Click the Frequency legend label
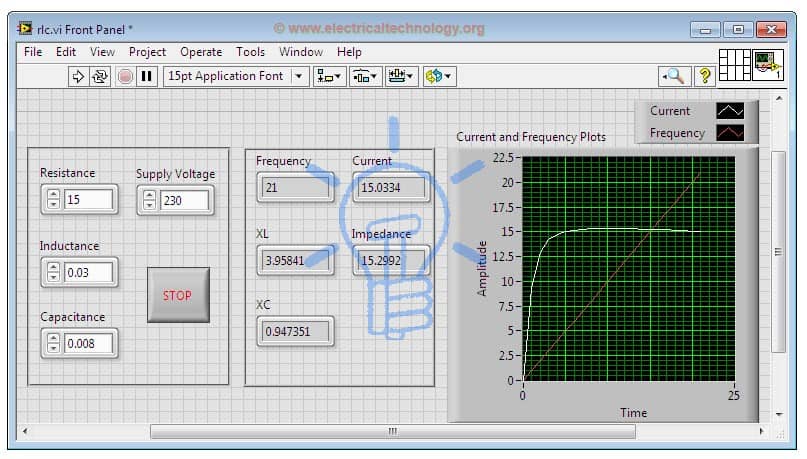The width and height of the screenshot is (807, 459). (677, 133)
